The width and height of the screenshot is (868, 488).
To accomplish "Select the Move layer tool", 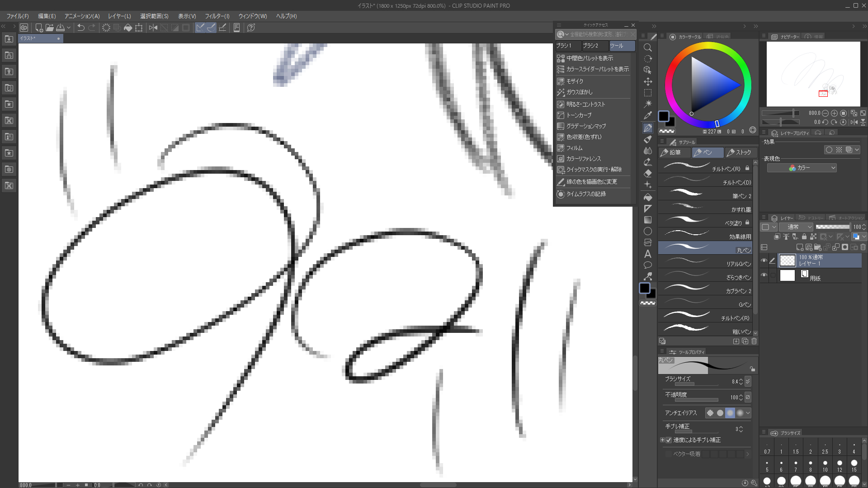I will (647, 81).
